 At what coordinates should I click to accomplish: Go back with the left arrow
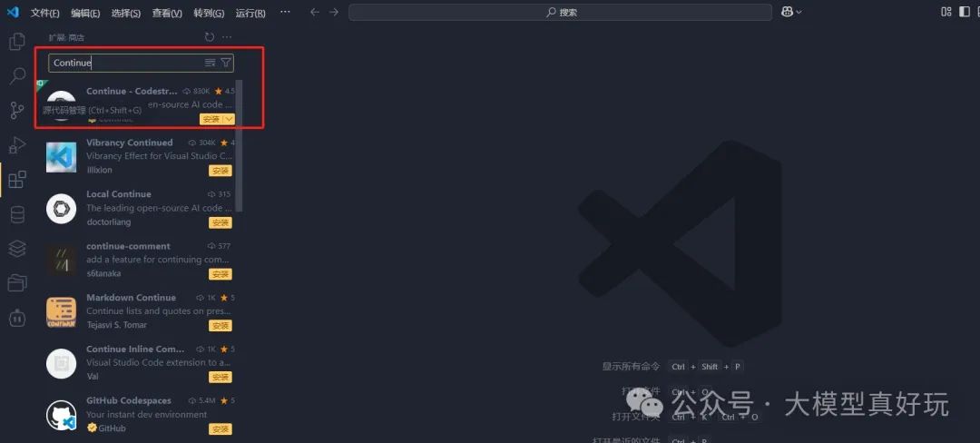click(315, 13)
